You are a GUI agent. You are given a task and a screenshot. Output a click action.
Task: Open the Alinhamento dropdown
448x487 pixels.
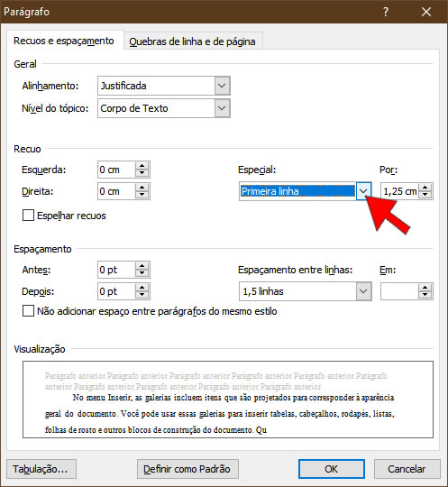coord(222,86)
